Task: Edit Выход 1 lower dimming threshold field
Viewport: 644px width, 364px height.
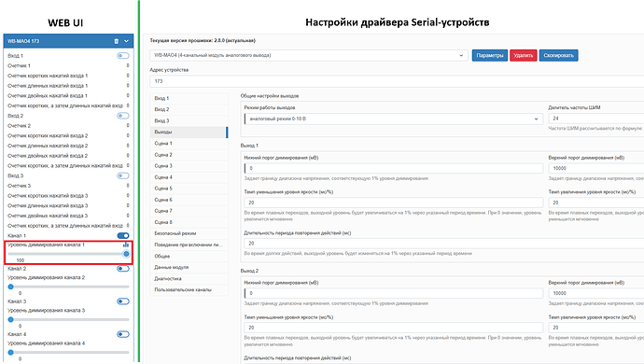Action: (x=394, y=168)
